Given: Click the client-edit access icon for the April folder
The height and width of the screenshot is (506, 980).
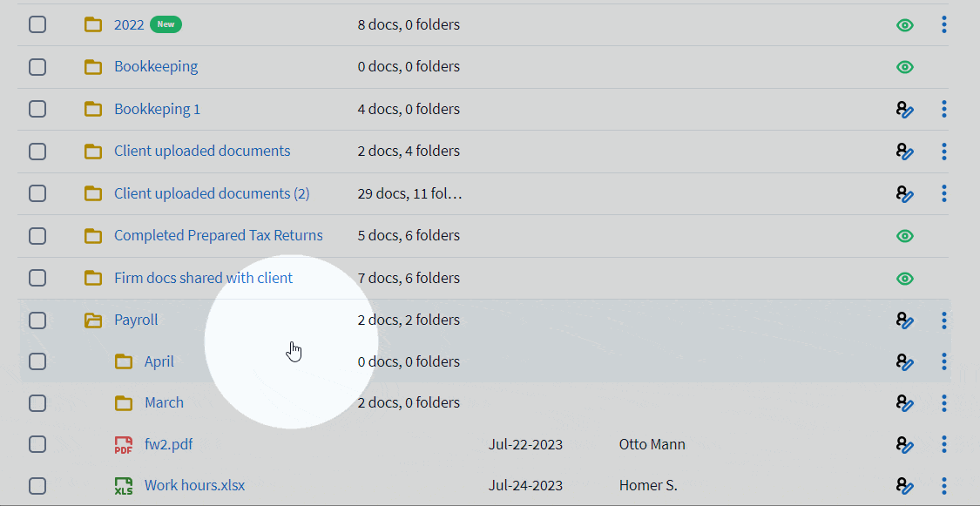Looking at the screenshot, I should click(905, 362).
